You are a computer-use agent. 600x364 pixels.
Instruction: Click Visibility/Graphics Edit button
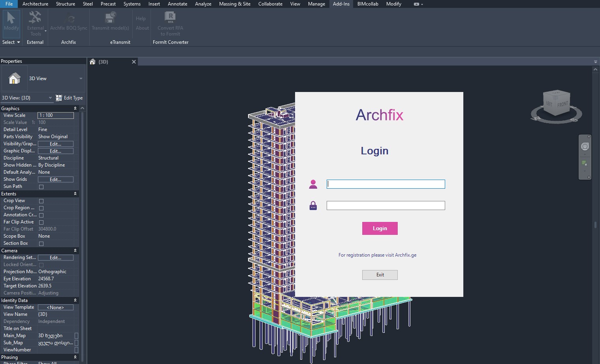56,144
